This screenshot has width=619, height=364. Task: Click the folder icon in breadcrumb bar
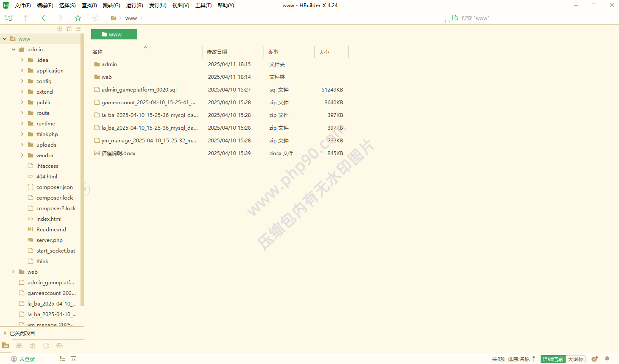pos(114,18)
